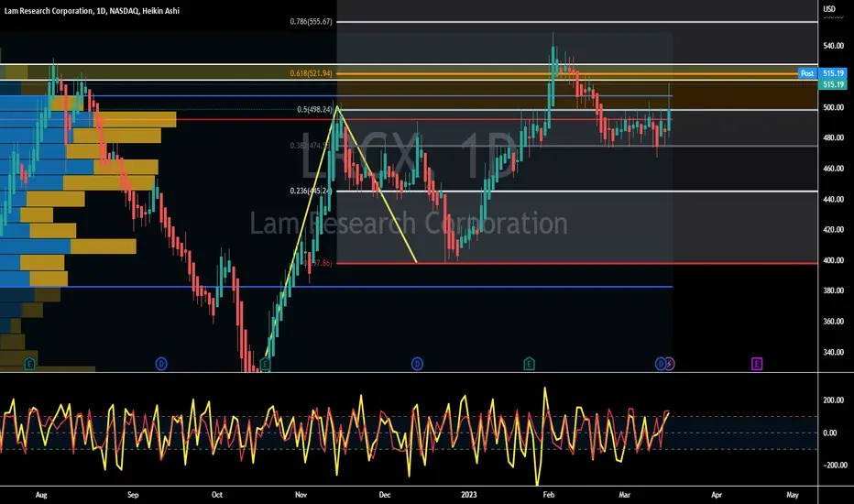
Task: Click the blue Post price tag
Action: point(807,73)
